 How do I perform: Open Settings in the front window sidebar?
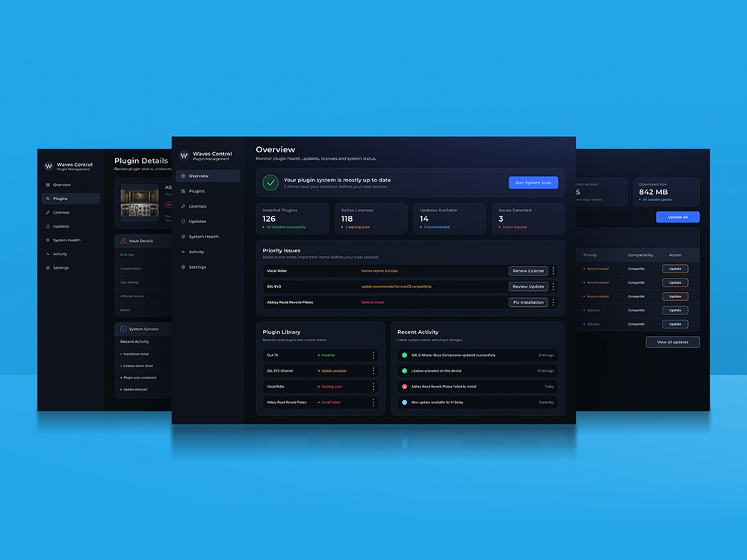pyautogui.click(x=208, y=267)
